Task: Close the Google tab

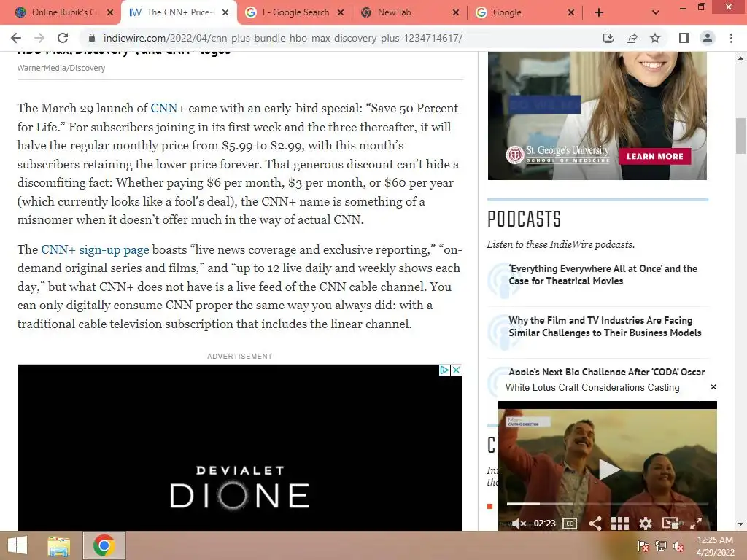Action: click(571, 12)
